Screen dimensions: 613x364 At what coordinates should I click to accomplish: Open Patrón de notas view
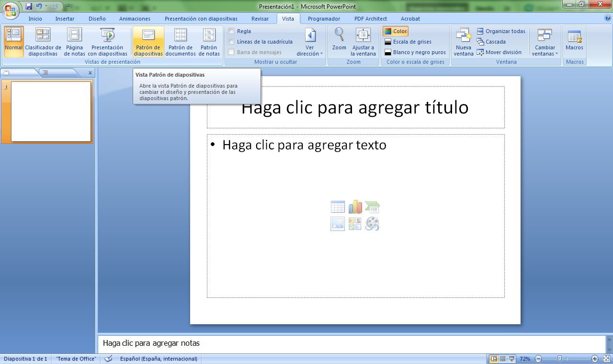click(209, 42)
